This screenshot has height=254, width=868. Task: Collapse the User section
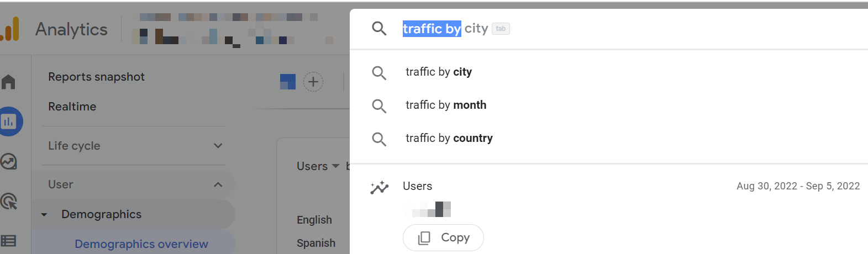coord(218,184)
